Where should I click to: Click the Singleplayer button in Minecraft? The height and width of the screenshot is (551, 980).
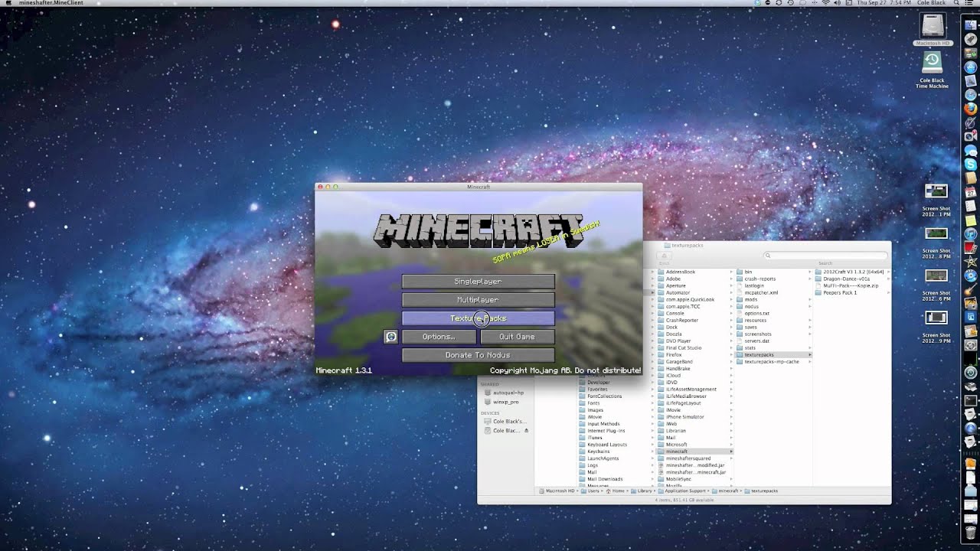click(478, 282)
